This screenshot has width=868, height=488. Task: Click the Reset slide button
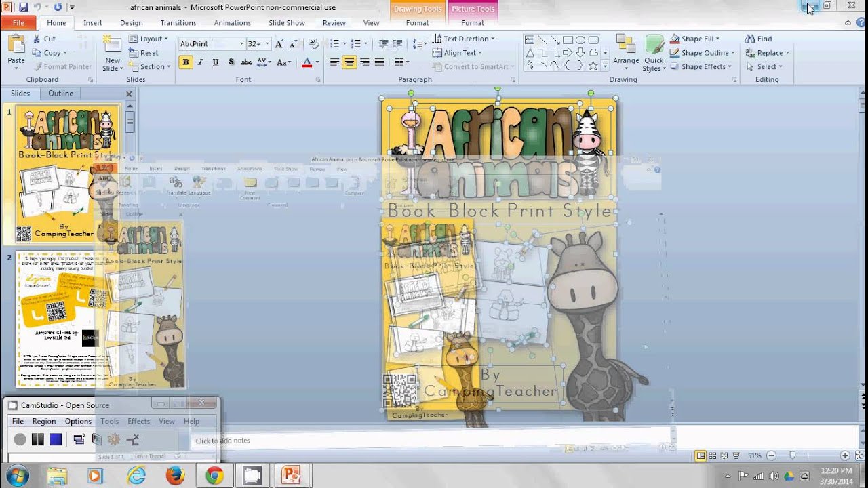click(144, 53)
